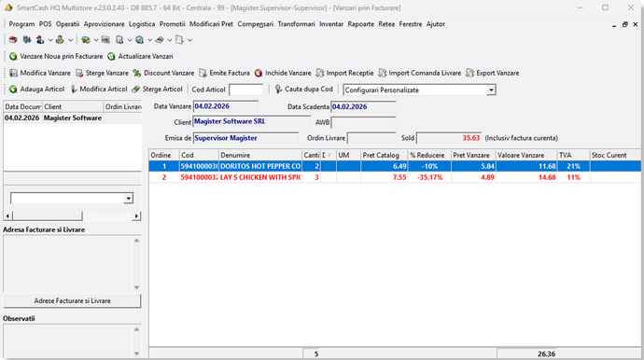Click the Actualizare Vanzari refresh icon

tap(111, 56)
